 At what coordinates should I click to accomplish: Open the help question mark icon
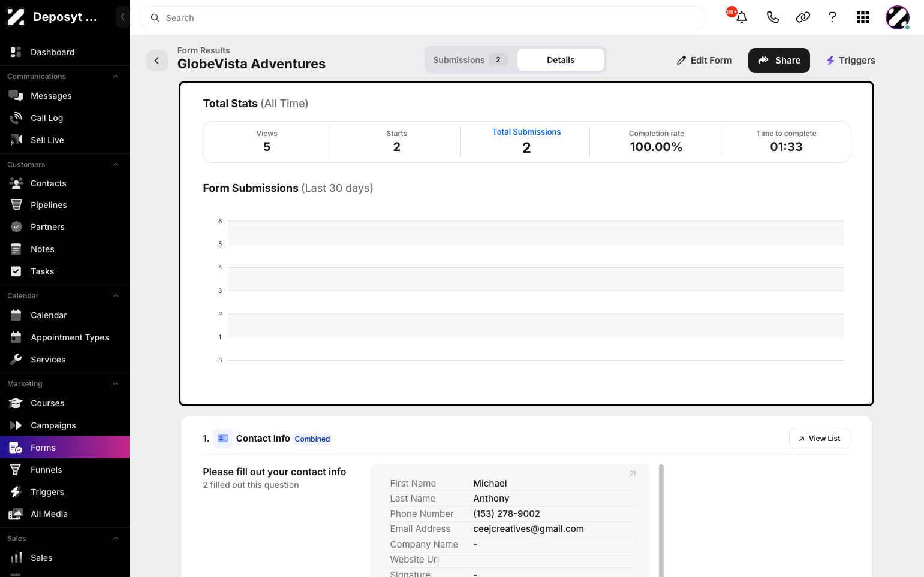pos(832,17)
